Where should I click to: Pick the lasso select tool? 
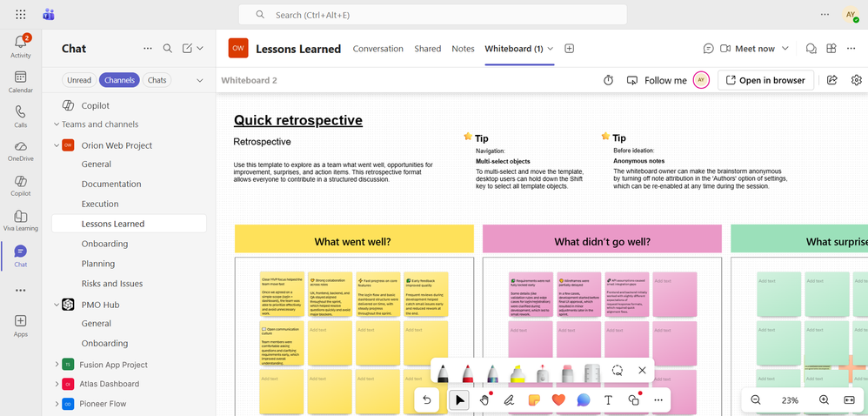pos(618,371)
